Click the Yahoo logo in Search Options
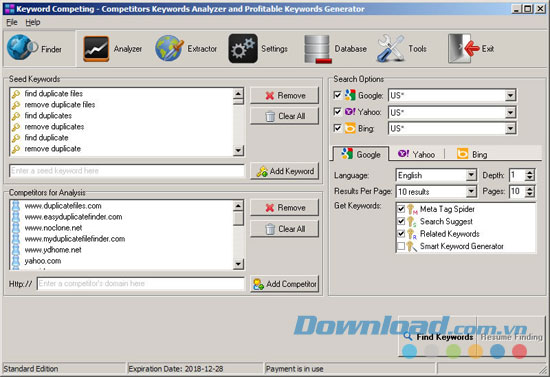This screenshot has width=550, height=377. (x=350, y=112)
